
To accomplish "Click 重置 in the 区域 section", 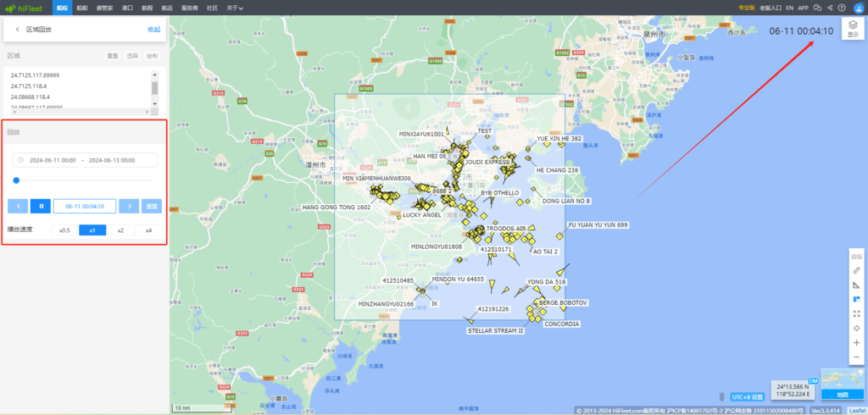I will click(x=113, y=56).
